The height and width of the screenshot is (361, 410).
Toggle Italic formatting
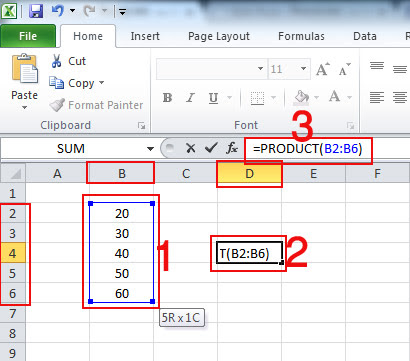[x=190, y=98]
